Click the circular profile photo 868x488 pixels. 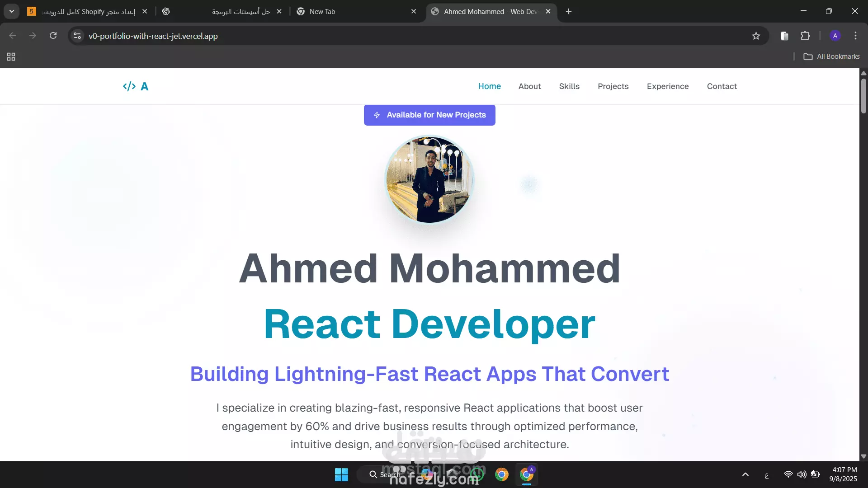429,179
